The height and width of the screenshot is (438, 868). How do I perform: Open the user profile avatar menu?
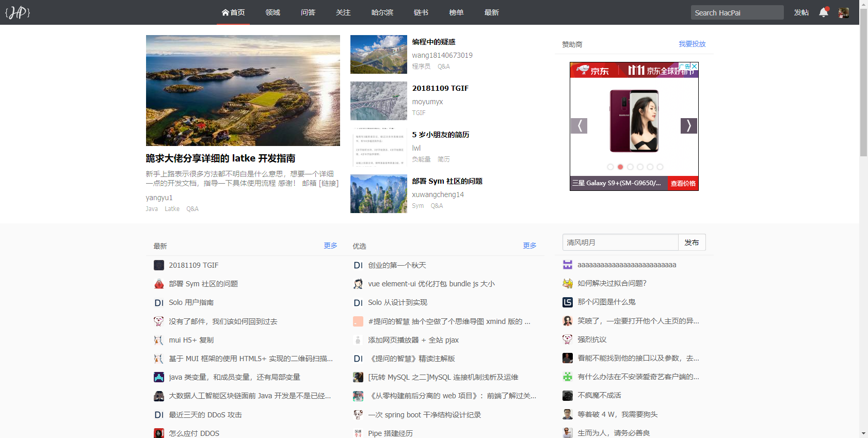[x=844, y=13]
